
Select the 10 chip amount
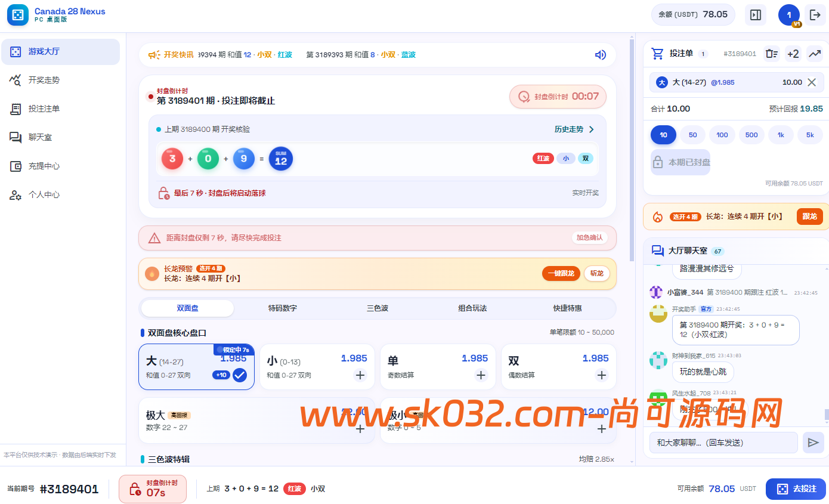[663, 135]
